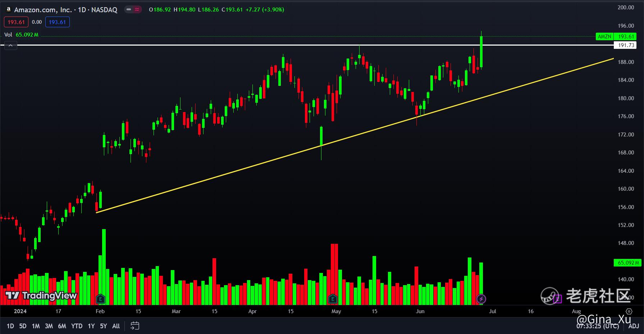Image resolution: width=644 pixels, height=334 pixels.
Task: Display the All time range
Action: coord(116,326)
